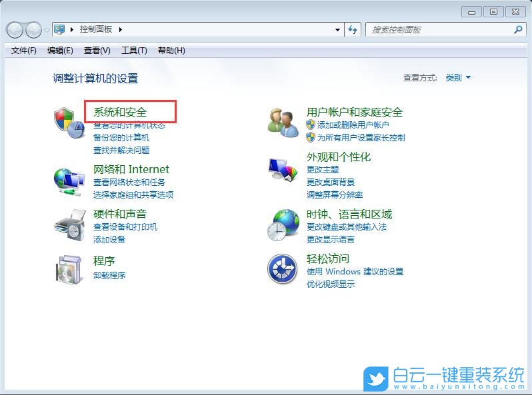Screen dimensions: 532x395
Task: Click the magnifier search icon
Action: [x=518, y=30]
